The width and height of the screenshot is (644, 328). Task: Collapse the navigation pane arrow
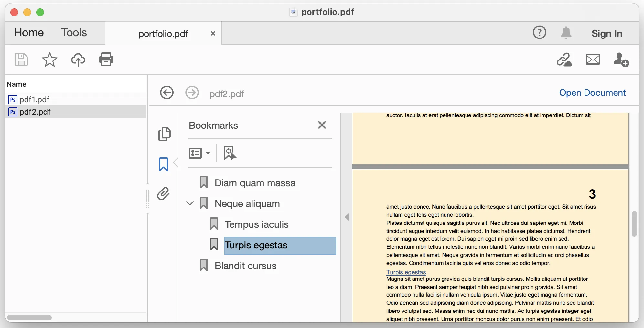(x=347, y=217)
